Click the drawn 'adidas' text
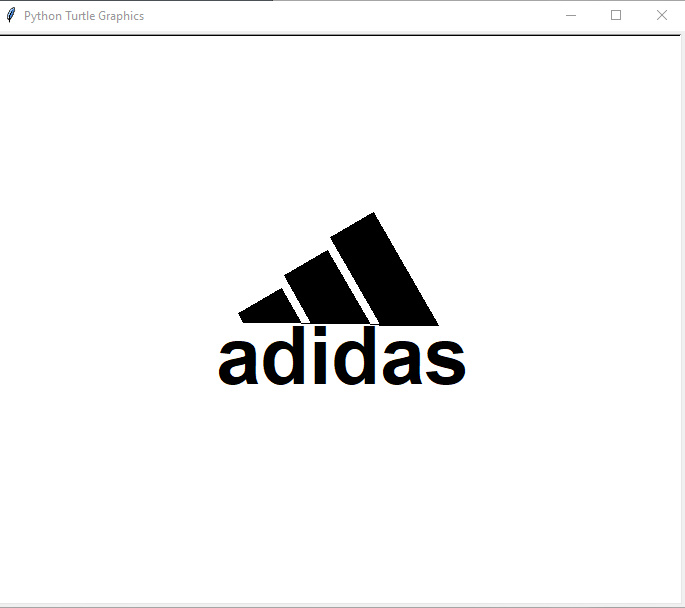685x608 pixels. pyautogui.click(x=342, y=356)
